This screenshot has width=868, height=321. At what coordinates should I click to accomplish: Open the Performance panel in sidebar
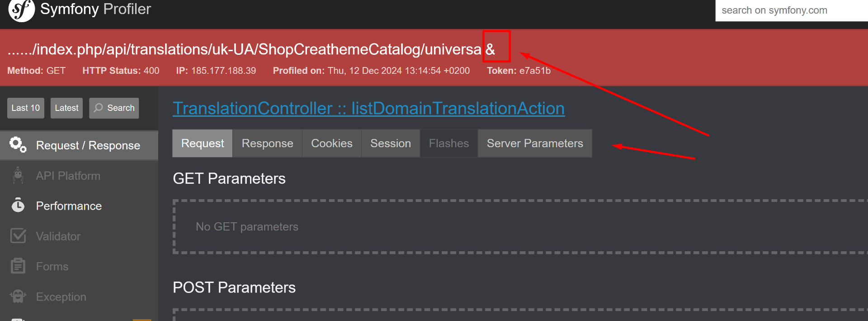pos(69,206)
